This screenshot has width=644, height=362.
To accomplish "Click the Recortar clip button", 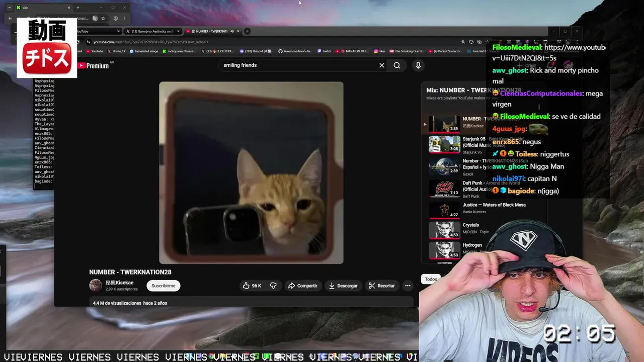I will click(x=381, y=286).
